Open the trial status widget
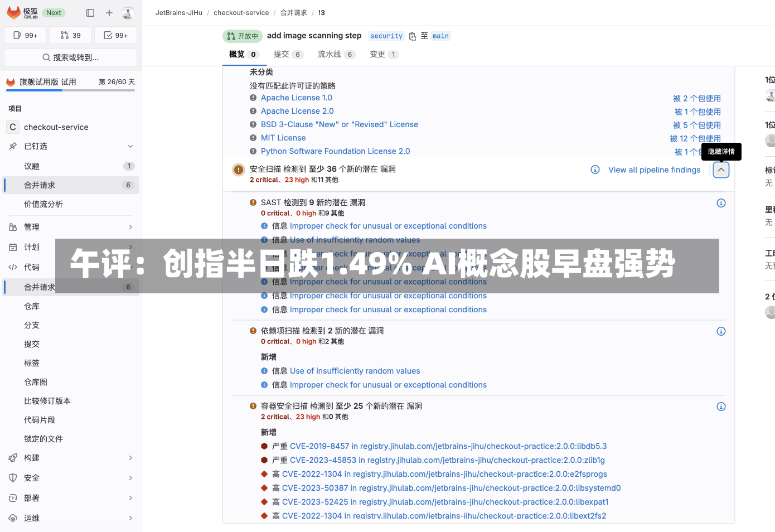Screen dimensions: 775x532 [x=70, y=83]
